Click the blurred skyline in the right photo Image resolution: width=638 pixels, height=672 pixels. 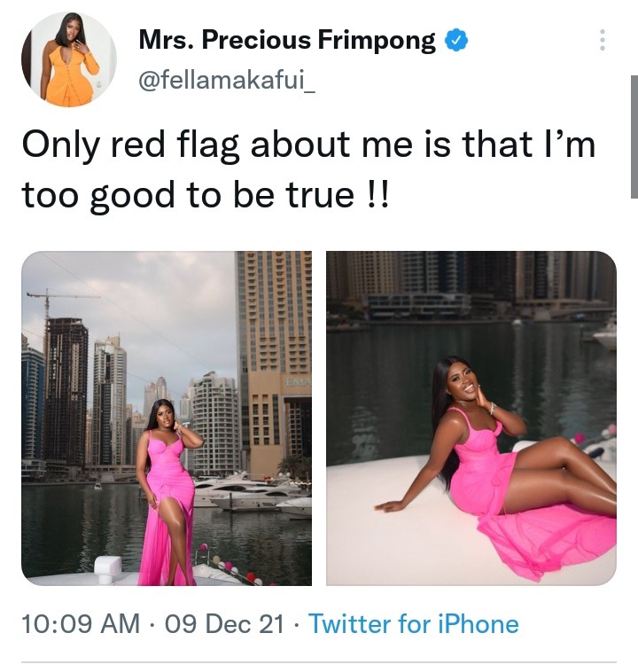(x=471, y=285)
